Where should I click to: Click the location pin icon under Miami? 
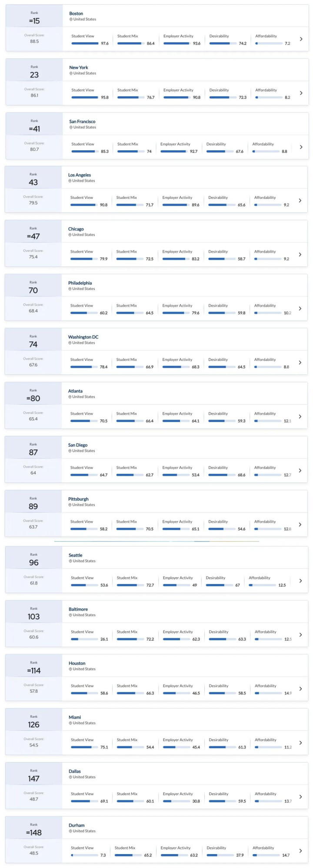[x=70, y=723]
